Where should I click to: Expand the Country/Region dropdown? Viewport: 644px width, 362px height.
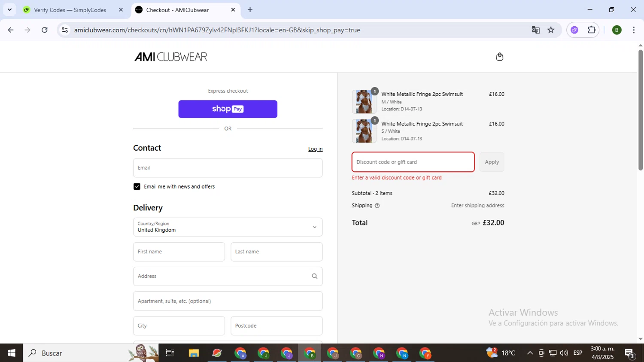228,227
